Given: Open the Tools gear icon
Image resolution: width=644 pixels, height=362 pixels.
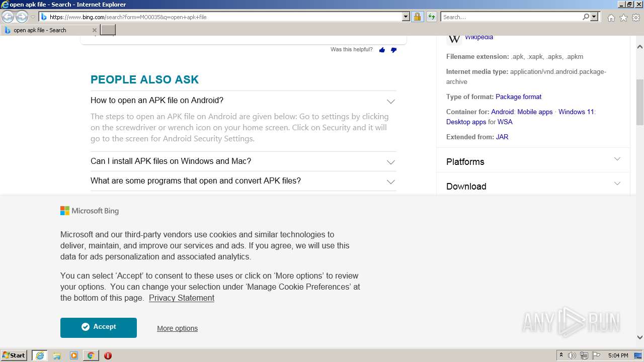Looking at the screenshot, I should pyautogui.click(x=636, y=18).
